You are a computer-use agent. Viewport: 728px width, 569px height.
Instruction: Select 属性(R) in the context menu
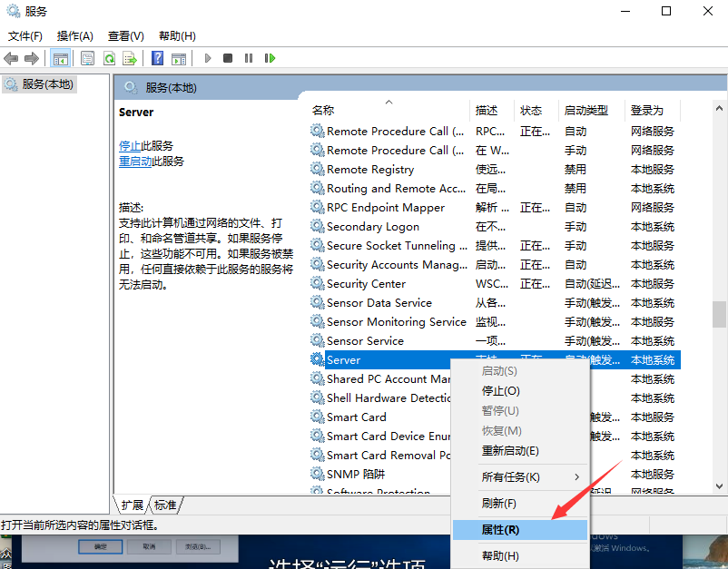click(500, 529)
